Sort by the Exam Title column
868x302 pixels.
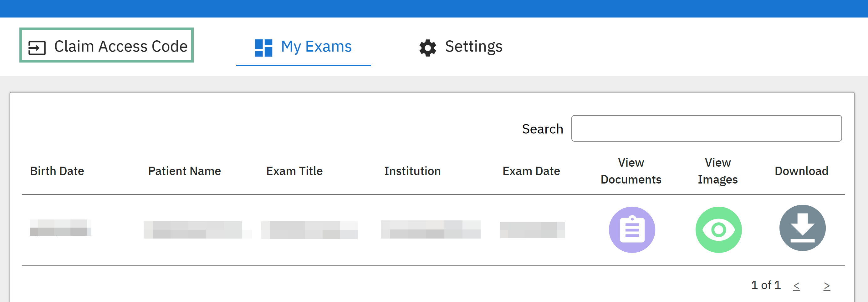click(x=294, y=171)
